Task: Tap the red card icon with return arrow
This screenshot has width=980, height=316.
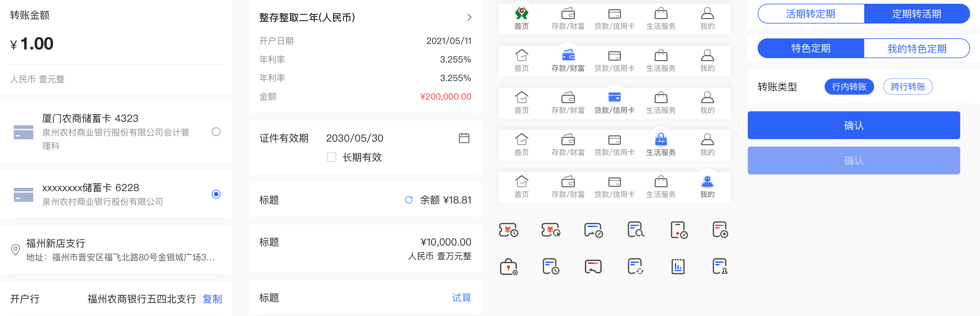Action: click(593, 267)
